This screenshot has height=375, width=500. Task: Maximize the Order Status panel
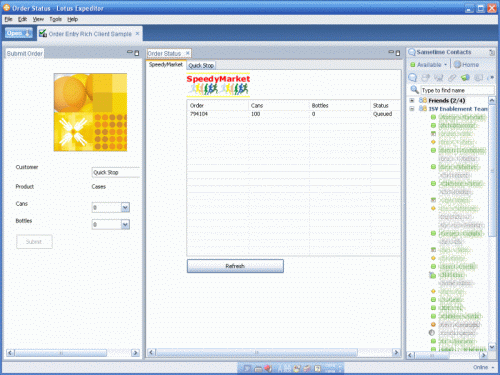point(398,53)
